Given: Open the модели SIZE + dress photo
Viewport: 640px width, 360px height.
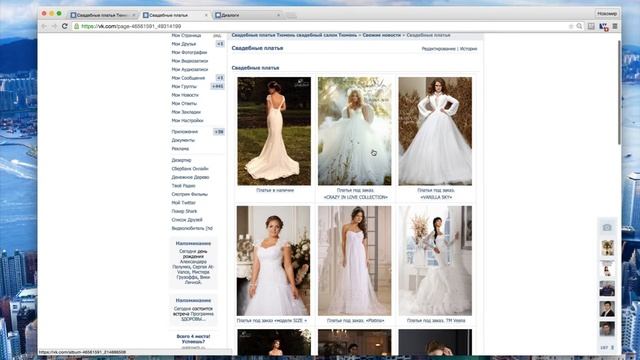Looking at the screenshot, I should tap(273, 260).
